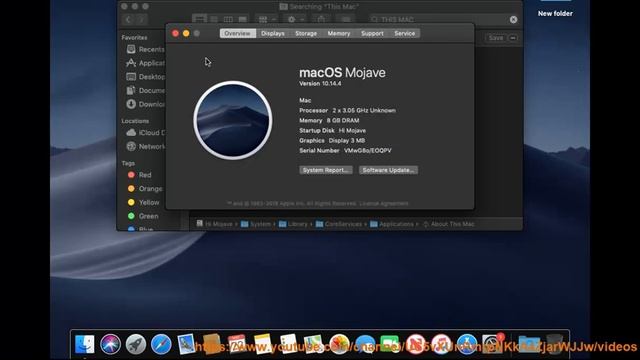Screen dimensions: 640x360
Task: Open Finder from the Dock
Action: click(85, 344)
